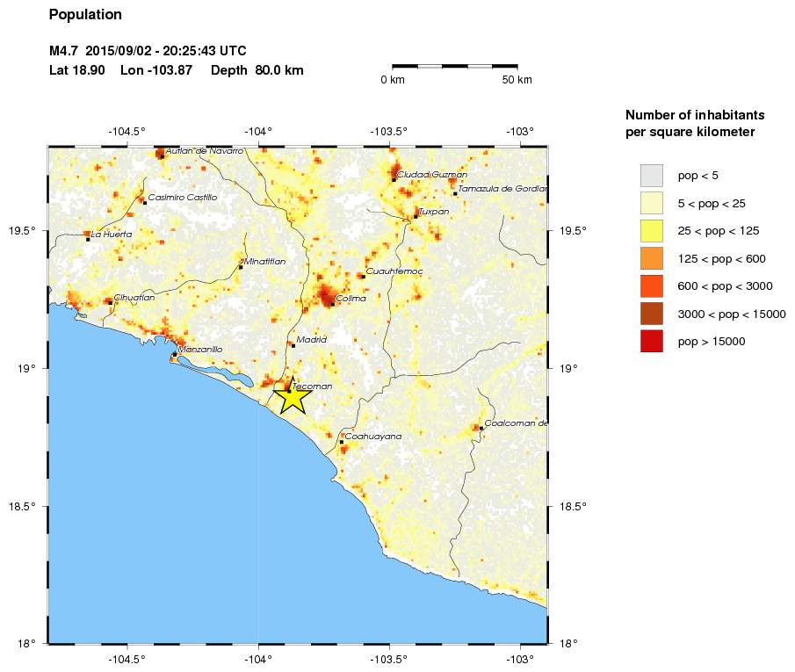Select the brown '3000 < pop < 15000' swatch
The height and width of the screenshot is (672, 795).
click(652, 314)
